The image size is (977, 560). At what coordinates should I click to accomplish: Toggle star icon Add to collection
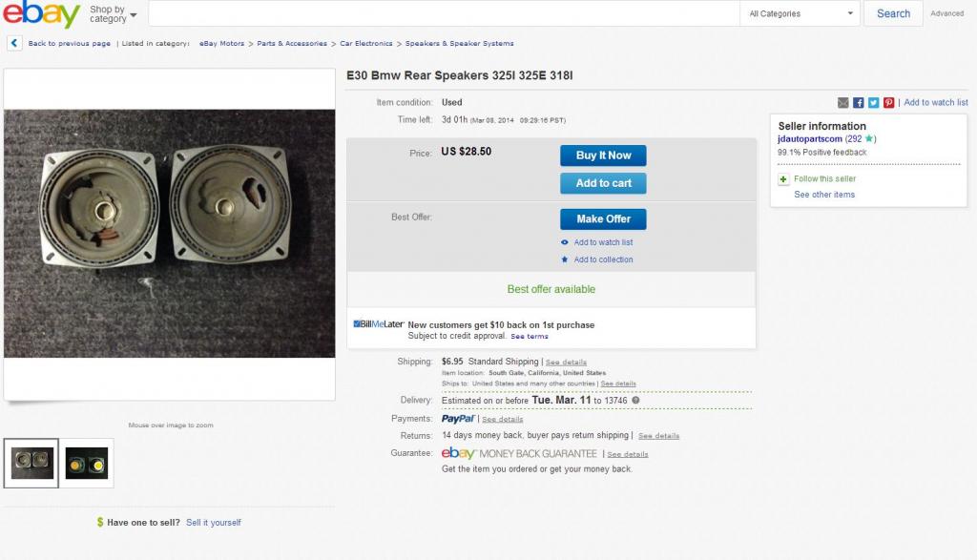click(x=565, y=259)
